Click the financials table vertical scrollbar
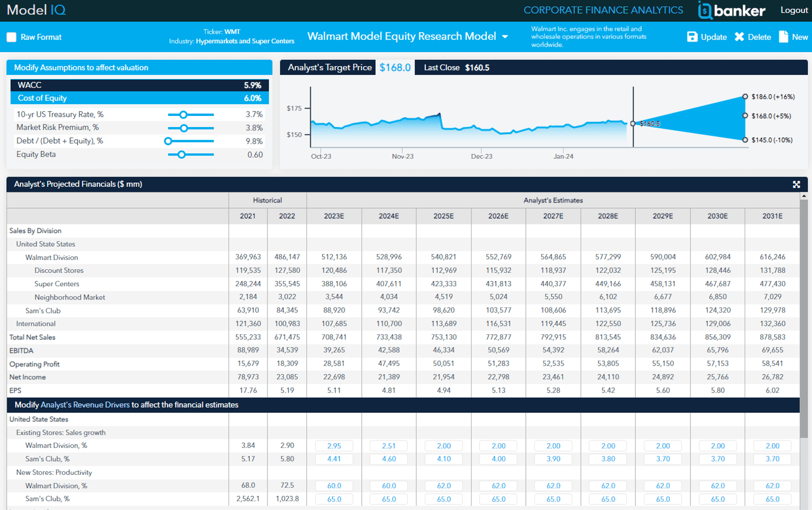Image resolution: width=812 pixels, height=510 pixels. click(x=804, y=319)
